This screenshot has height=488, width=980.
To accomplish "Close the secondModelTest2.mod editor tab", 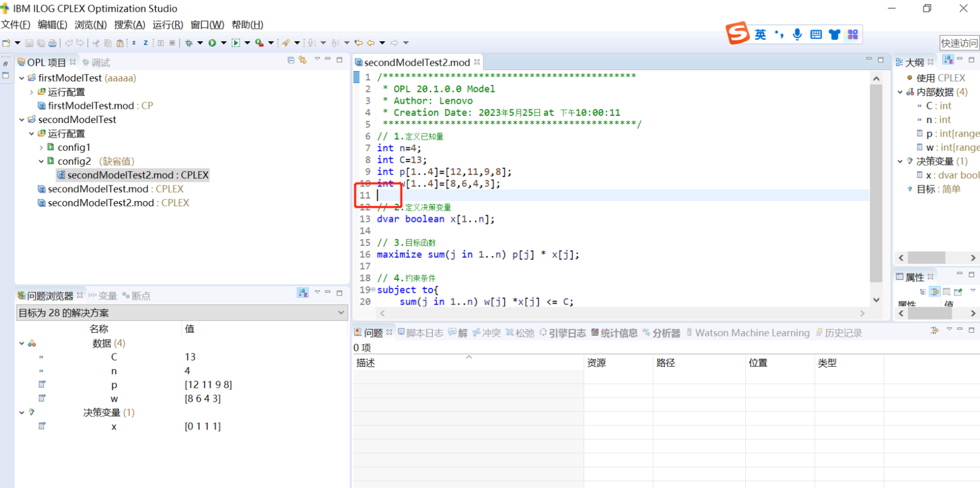I will coord(477,62).
